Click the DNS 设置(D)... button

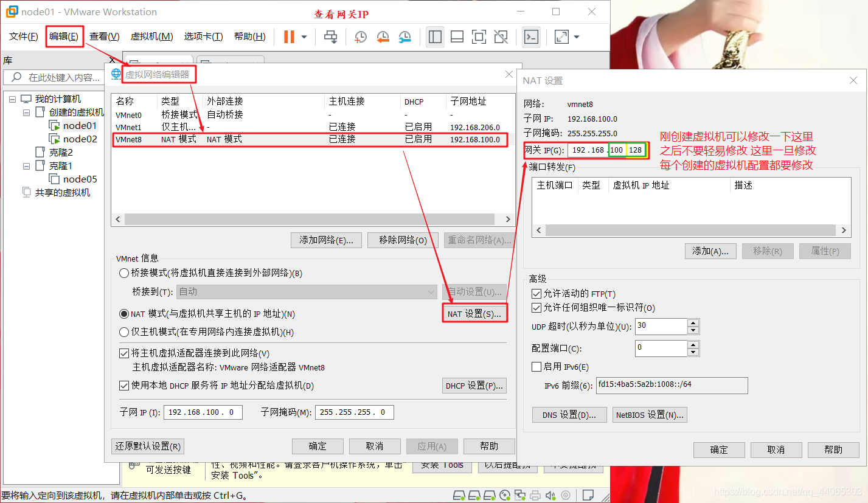(569, 415)
